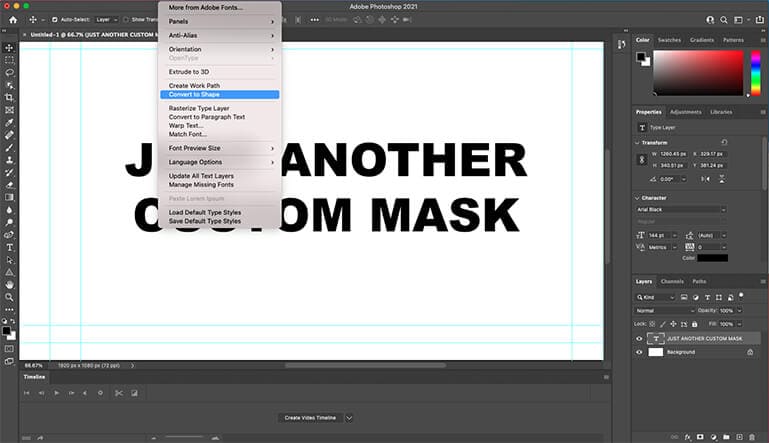Image resolution: width=769 pixels, height=443 pixels.
Task: Click Create Video Timeline button
Action: [x=310, y=417]
